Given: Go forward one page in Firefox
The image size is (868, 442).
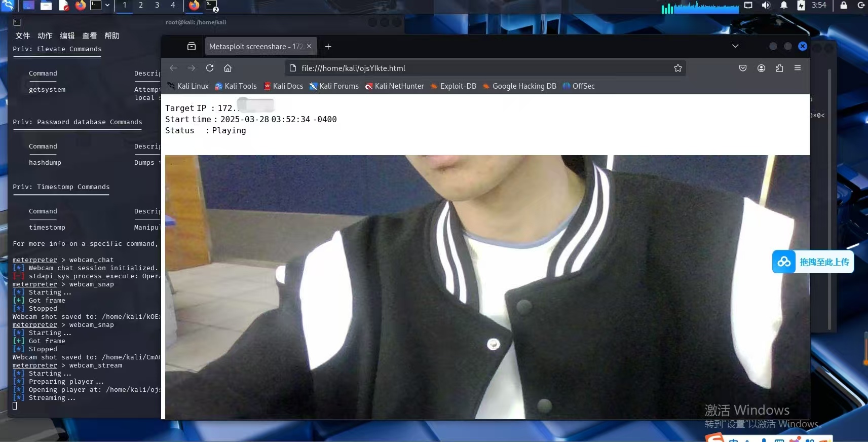Looking at the screenshot, I should [191, 68].
